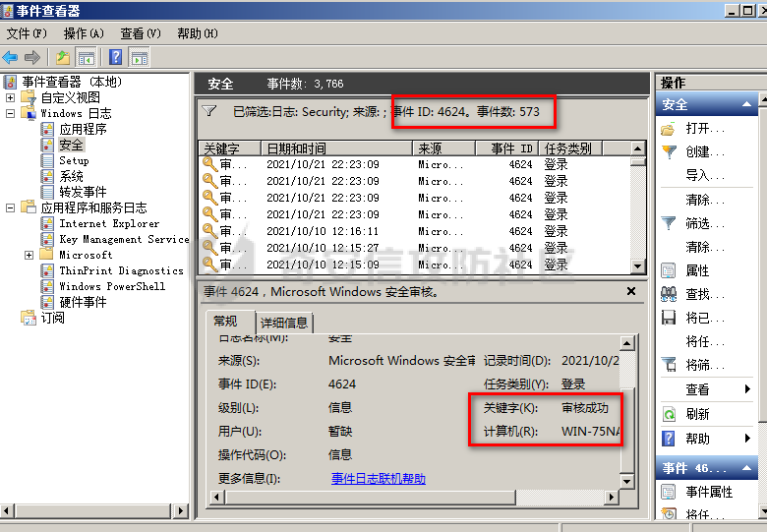
Task: Collapse the 事件 46... actions section
Action: [746, 468]
